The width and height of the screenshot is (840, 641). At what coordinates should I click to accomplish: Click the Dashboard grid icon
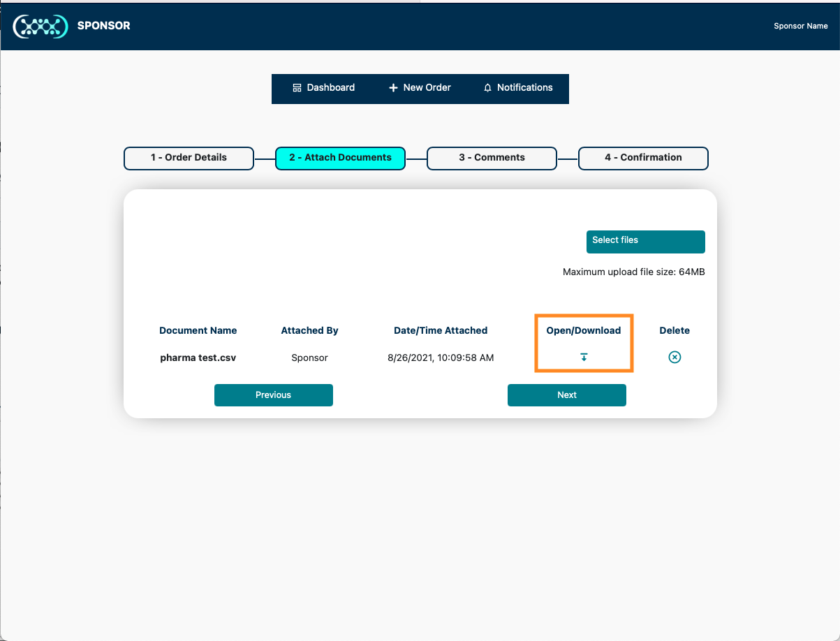pos(297,88)
